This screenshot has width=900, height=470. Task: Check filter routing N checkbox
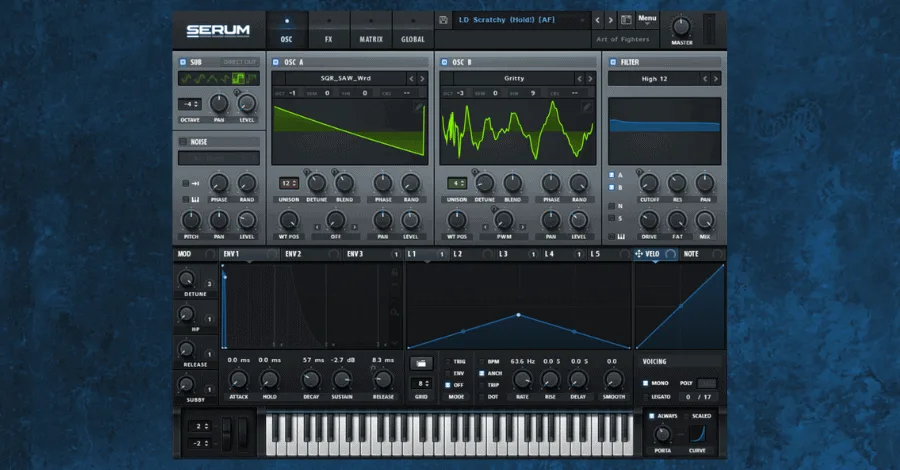(612, 206)
